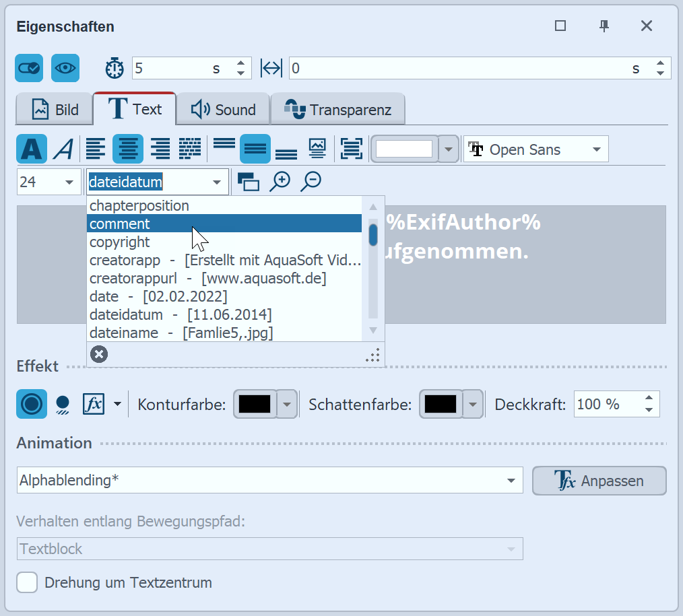This screenshot has height=616, width=683.
Task: Toggle italic text style icon
Action: [63, 149]
